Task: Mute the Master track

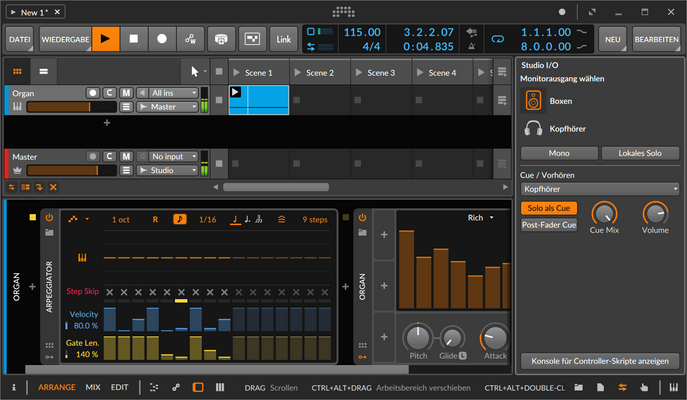Action: tap(126, 156)
